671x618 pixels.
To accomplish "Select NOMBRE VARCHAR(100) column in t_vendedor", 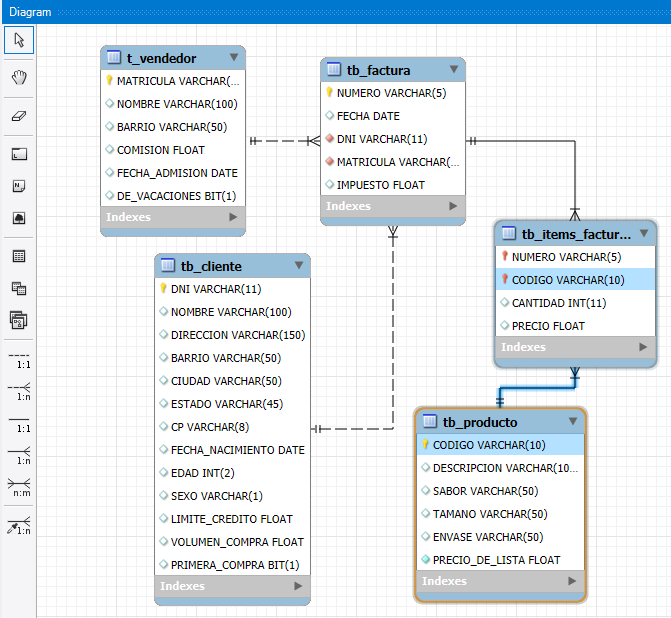I will pos(173,104).
